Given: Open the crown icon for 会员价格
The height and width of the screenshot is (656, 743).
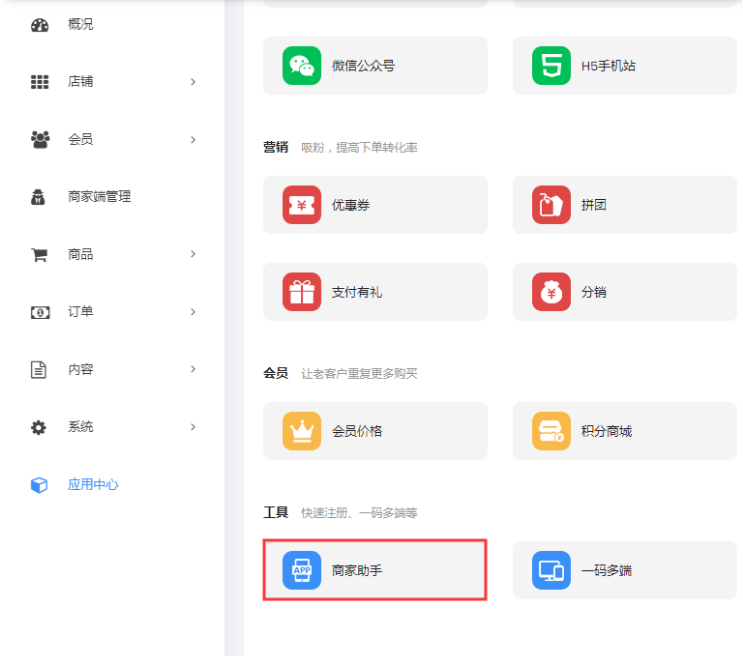Looking at the screenshot, I should [301, 431].
